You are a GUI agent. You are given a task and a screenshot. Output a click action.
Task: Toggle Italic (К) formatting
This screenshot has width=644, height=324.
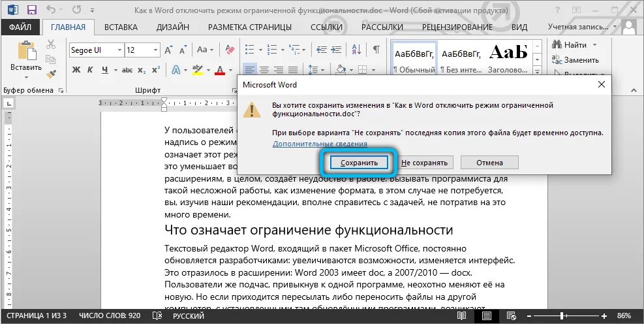[x=90, y=71]
